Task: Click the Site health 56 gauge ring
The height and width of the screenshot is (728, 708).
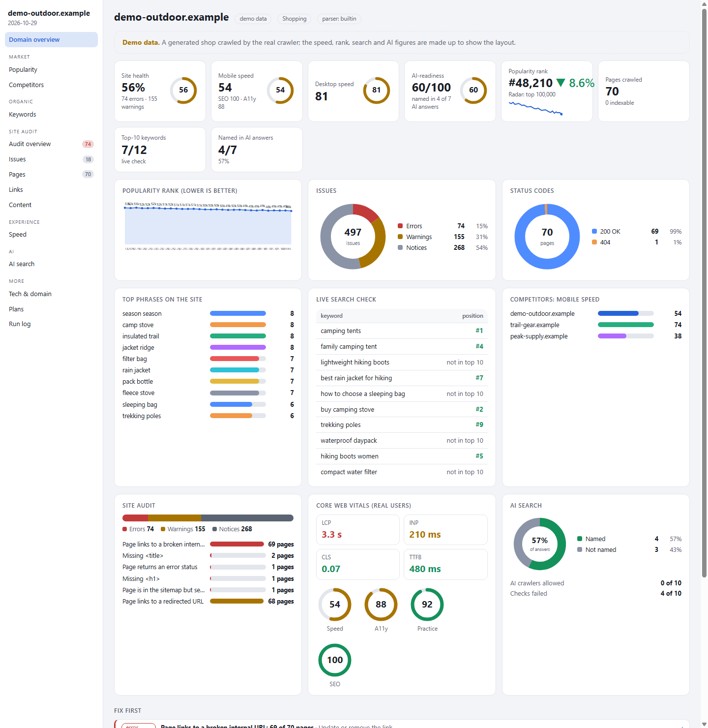Action: pyautogui.click(x=183, y=91)
